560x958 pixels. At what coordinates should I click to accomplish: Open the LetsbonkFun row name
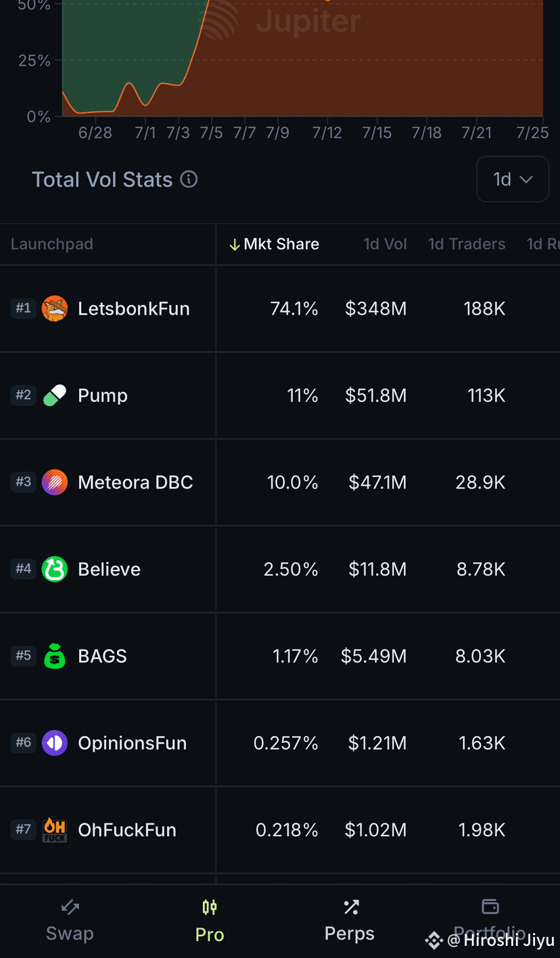[134, 309]
